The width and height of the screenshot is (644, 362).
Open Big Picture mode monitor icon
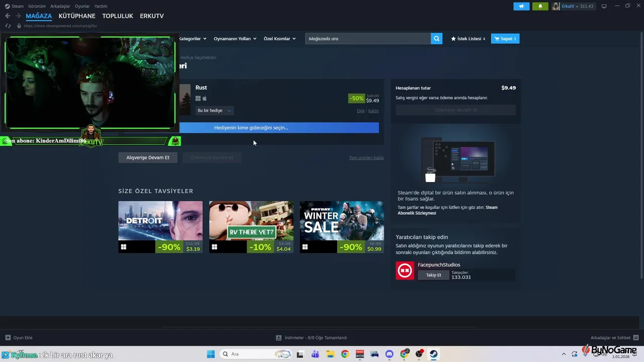(604, 6)
